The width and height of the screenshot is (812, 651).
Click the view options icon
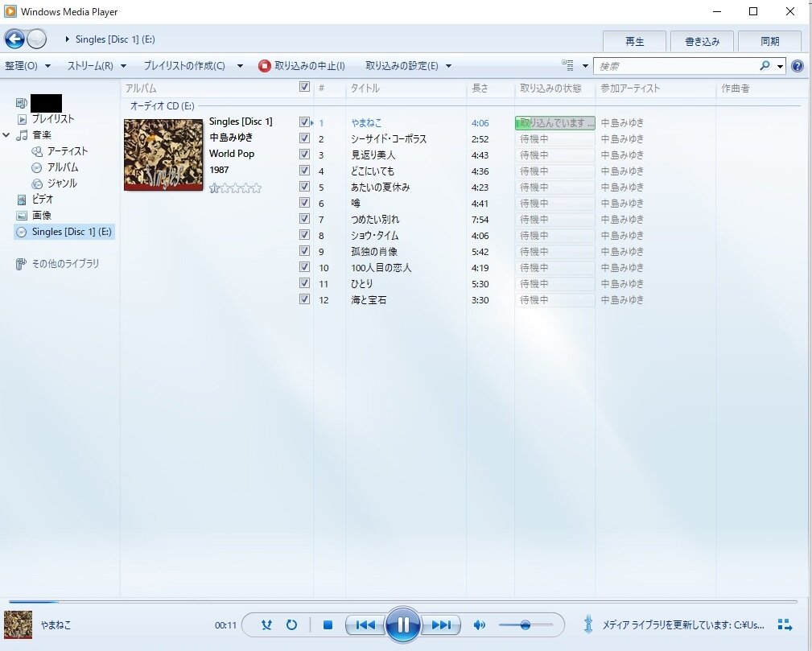tap(567, 65)
